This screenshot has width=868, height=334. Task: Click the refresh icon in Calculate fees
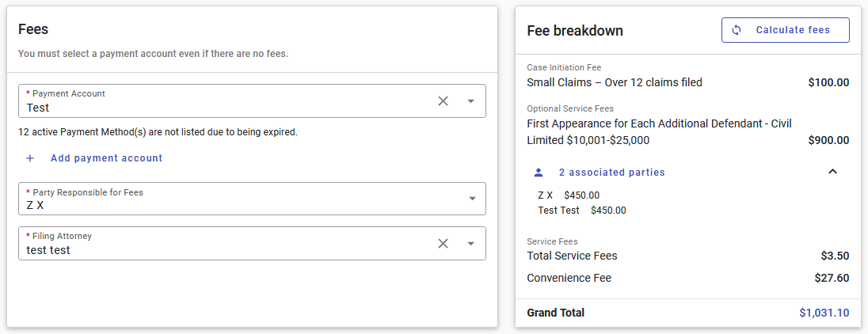pos(737,30)
